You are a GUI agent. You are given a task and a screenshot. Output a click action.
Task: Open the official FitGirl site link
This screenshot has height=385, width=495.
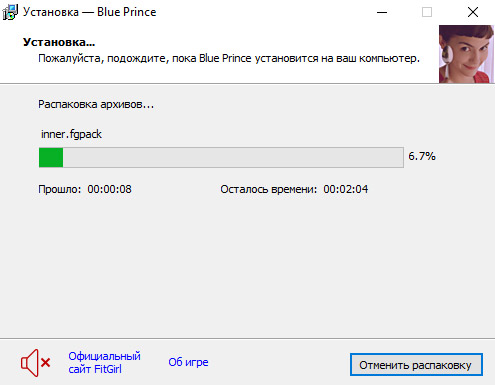pos(104,363)
